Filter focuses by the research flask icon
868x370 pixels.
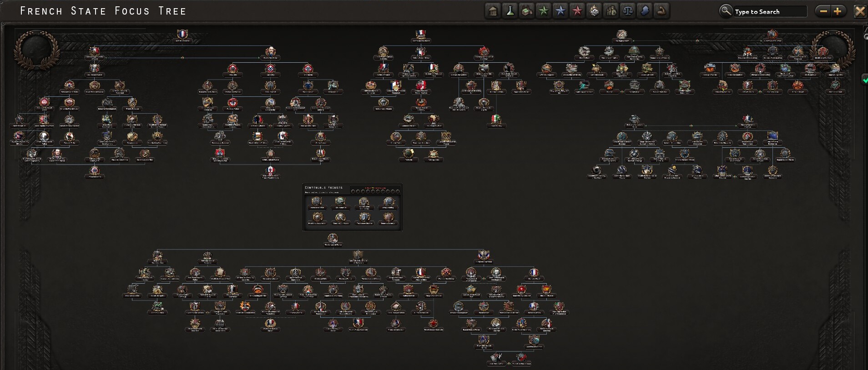coord(510,11)
